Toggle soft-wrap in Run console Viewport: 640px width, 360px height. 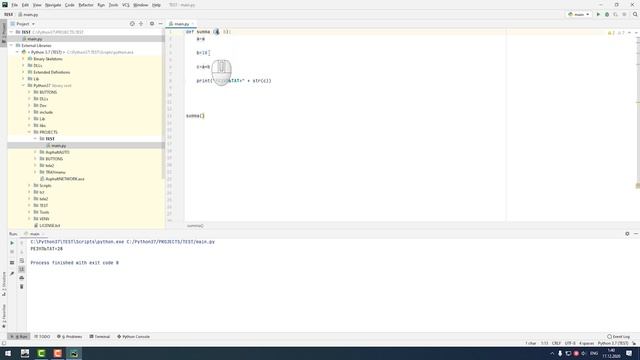coord(22,260)
